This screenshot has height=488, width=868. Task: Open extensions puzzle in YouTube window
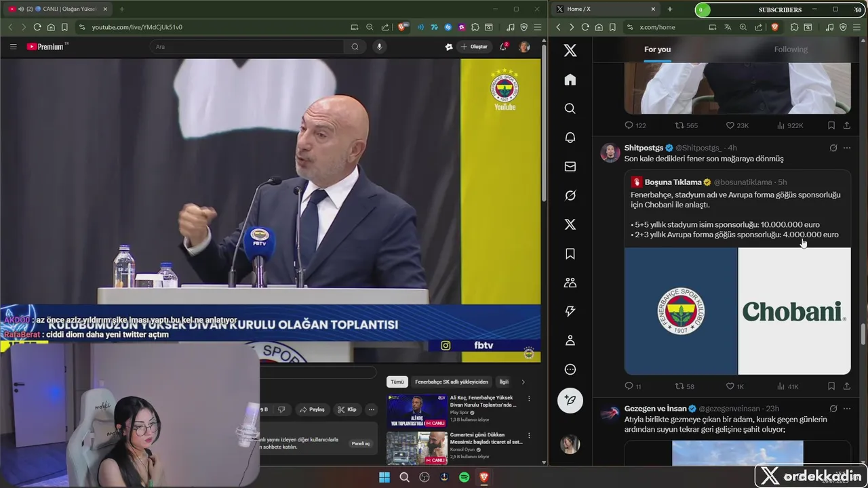[x=475, y=27]
